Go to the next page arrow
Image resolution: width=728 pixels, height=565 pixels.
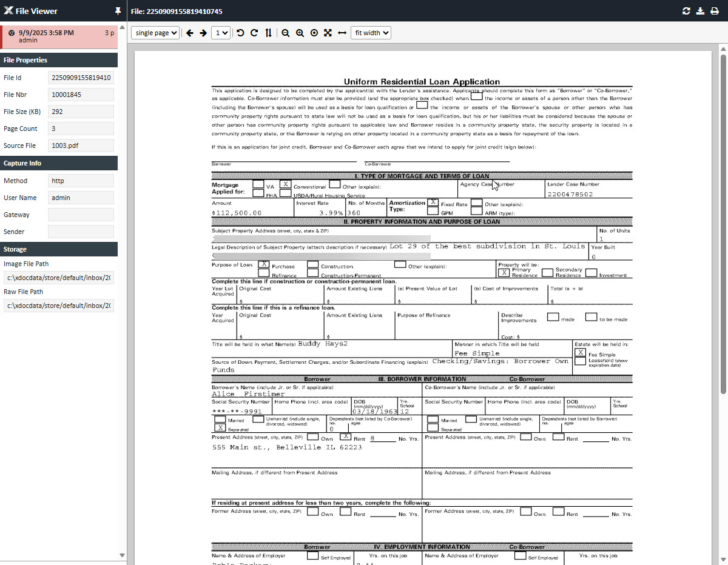tap(203, 33)
